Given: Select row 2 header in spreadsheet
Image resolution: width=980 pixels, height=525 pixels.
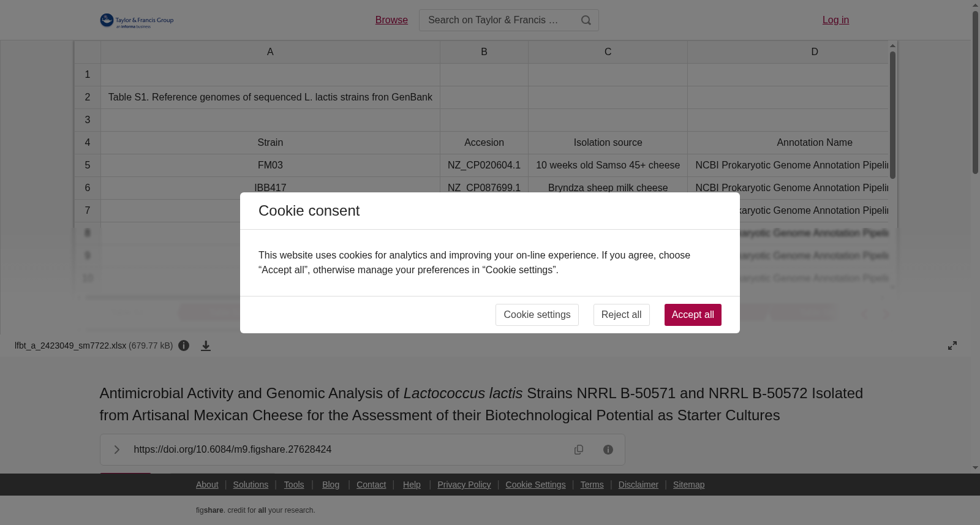Looking at the screenshot, I should (88, 97).
